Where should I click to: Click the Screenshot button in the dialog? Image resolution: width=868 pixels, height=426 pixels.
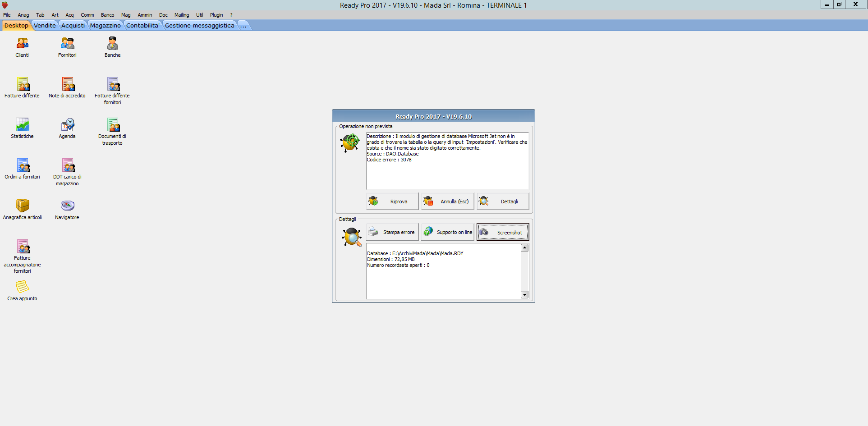pyautogui.click(x=503, y=232)
